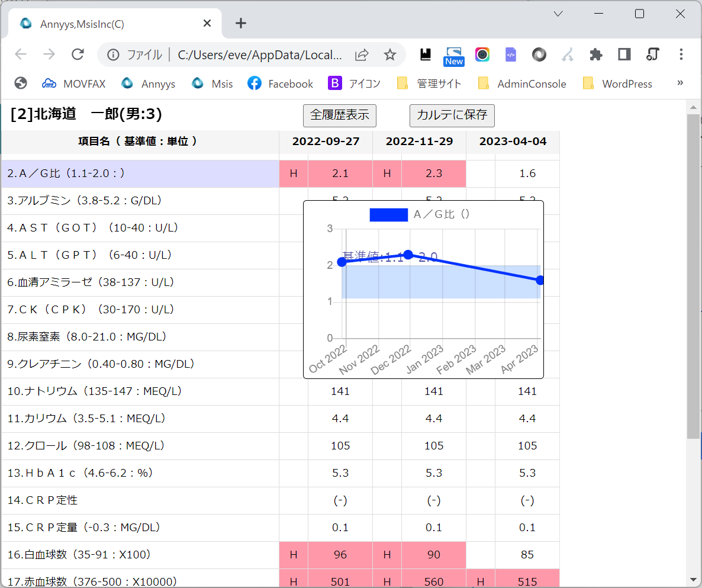The height and width of the screenshot is (588, 702).
Task: Click the 2023-04-04 column header
Action: pos(513,142)
